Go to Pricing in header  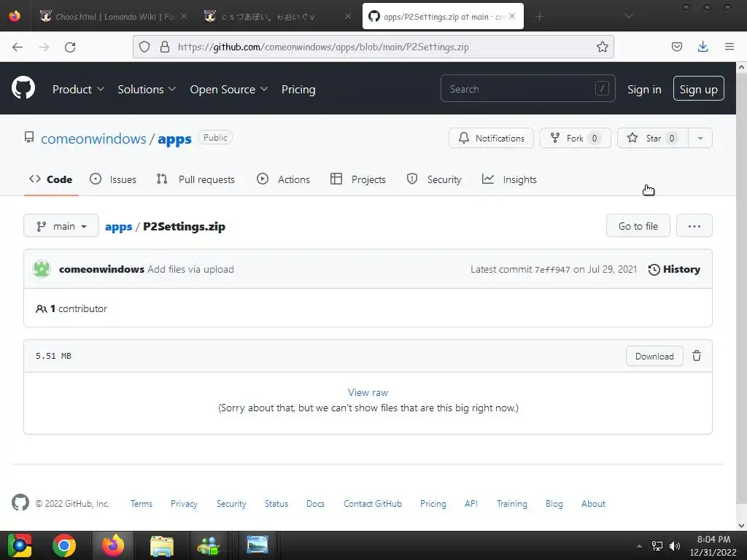click(298, 89)
